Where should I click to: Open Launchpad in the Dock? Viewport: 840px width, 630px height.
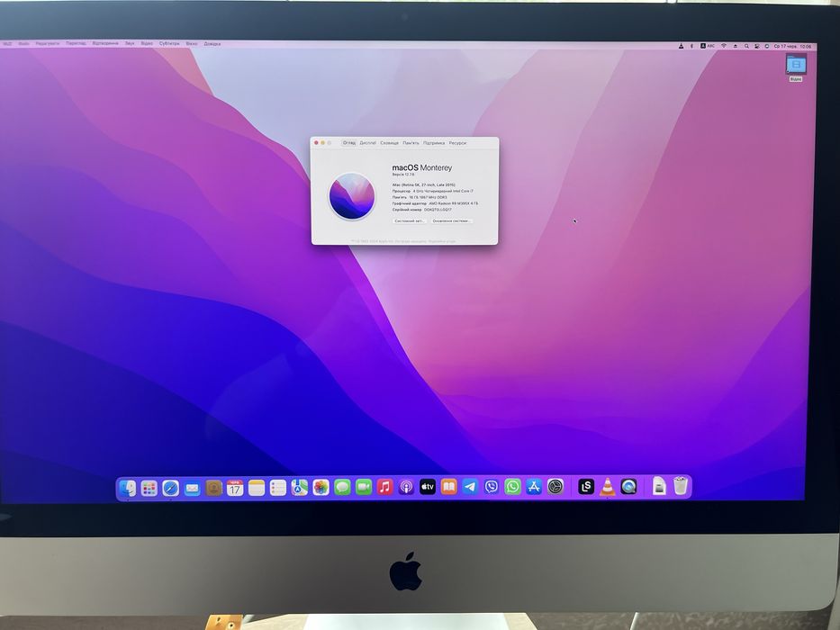point(149,488)
